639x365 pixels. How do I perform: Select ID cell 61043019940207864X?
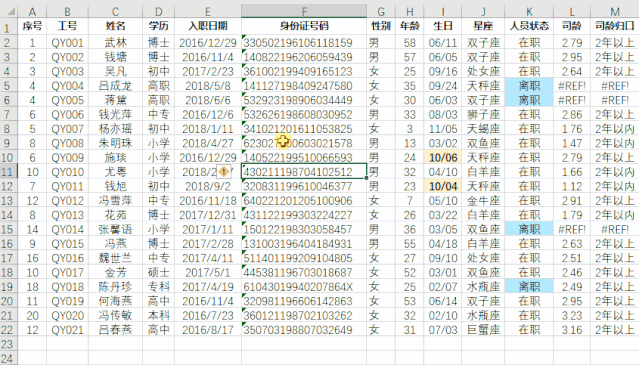[304, 287]
